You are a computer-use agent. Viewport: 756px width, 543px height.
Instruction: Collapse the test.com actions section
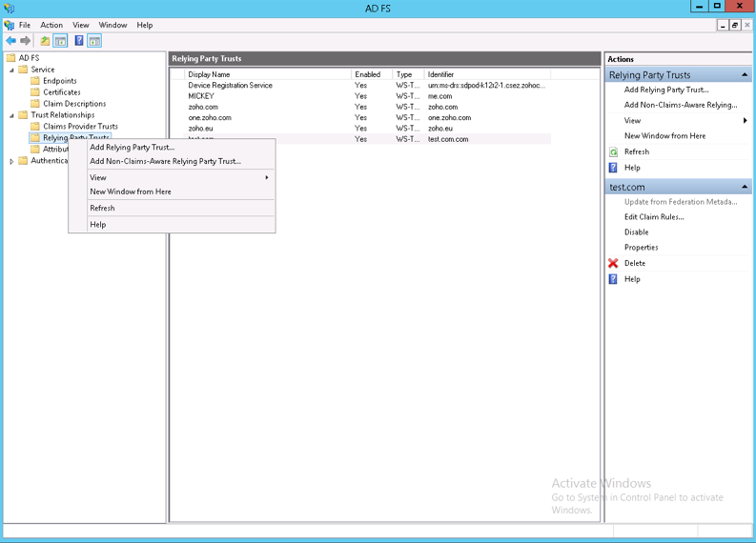click(x=745, y=187)
